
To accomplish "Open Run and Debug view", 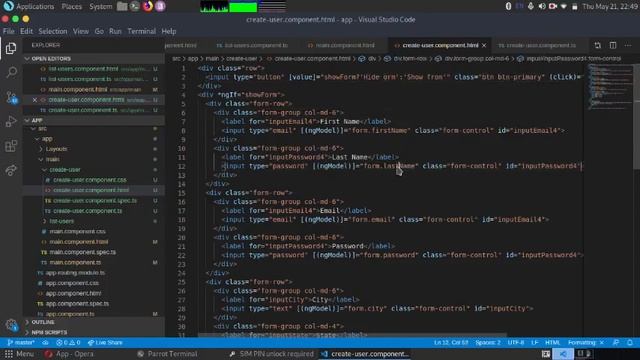I will (x=11, y=121).
